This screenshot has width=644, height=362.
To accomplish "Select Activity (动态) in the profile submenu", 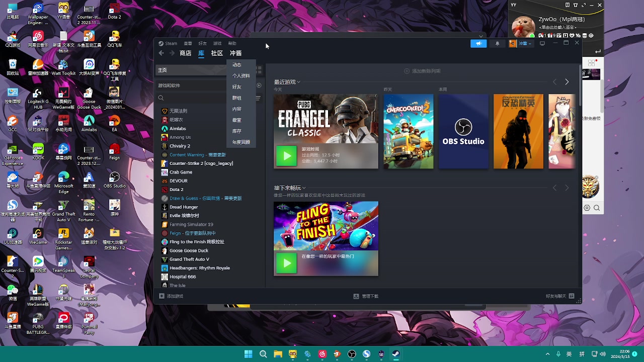I will 236,65.
